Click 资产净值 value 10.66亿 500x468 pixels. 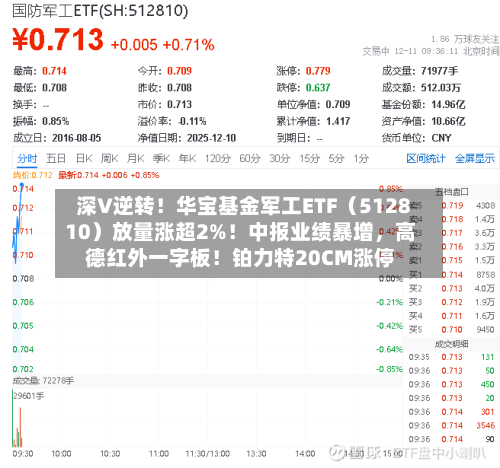(448, 121)
